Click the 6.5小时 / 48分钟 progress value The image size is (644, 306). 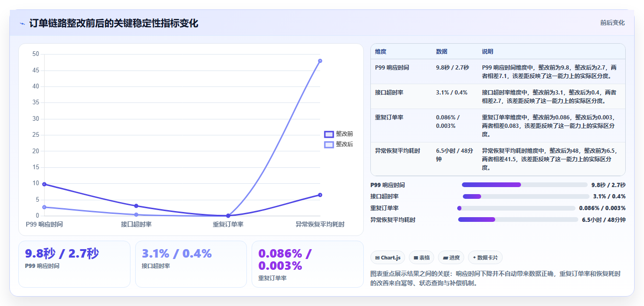(x=604, y=220)
